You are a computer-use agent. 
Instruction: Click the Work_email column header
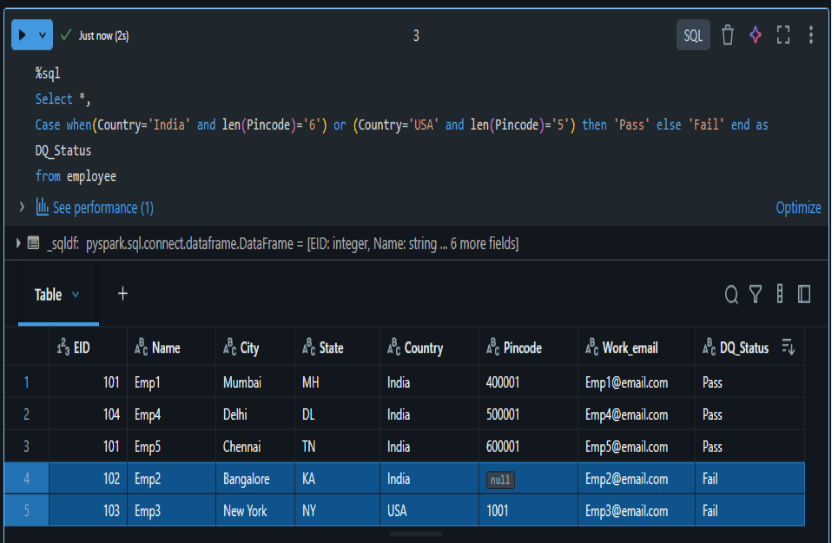point(637,348)
